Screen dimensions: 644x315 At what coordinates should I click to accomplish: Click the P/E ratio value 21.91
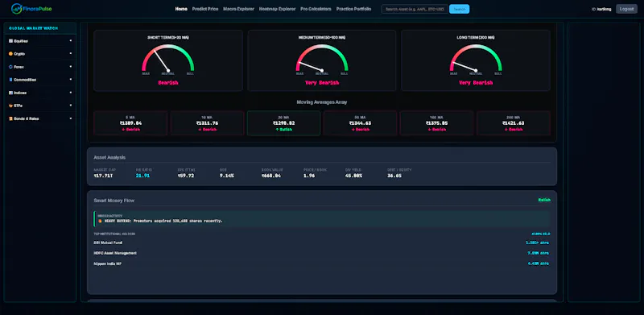tap(142, 176)
